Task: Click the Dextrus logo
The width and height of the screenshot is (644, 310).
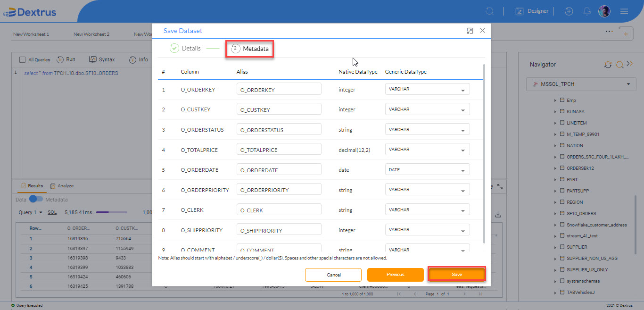Action: (x=30, y=12)
